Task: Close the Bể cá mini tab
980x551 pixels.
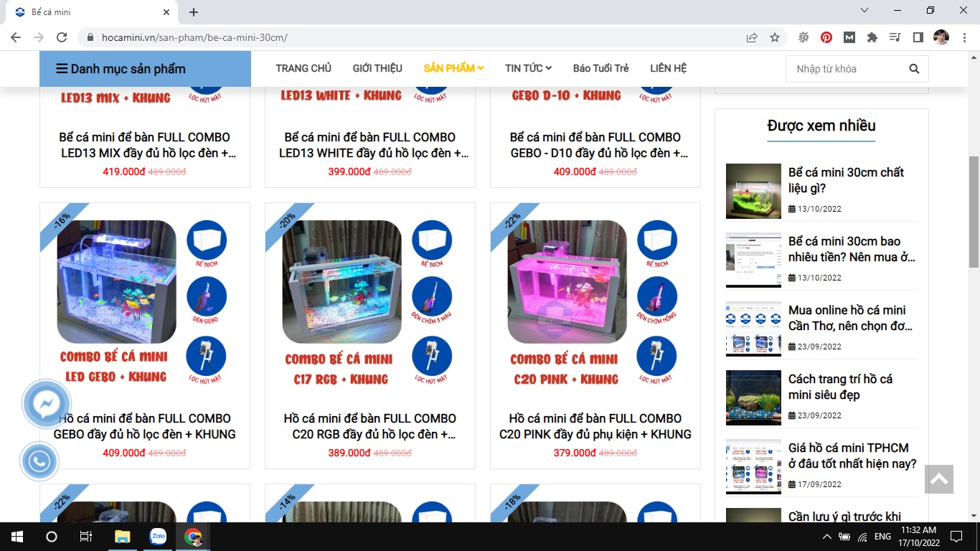Action: tap(166, 12)
